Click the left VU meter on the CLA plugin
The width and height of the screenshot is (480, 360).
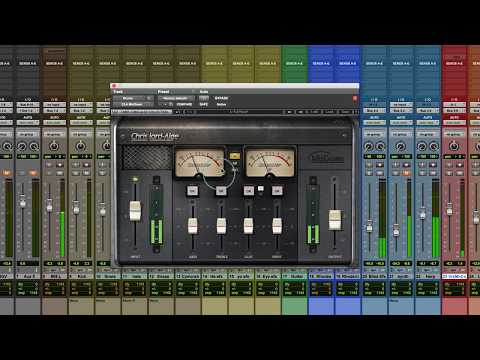click(200, 162)
